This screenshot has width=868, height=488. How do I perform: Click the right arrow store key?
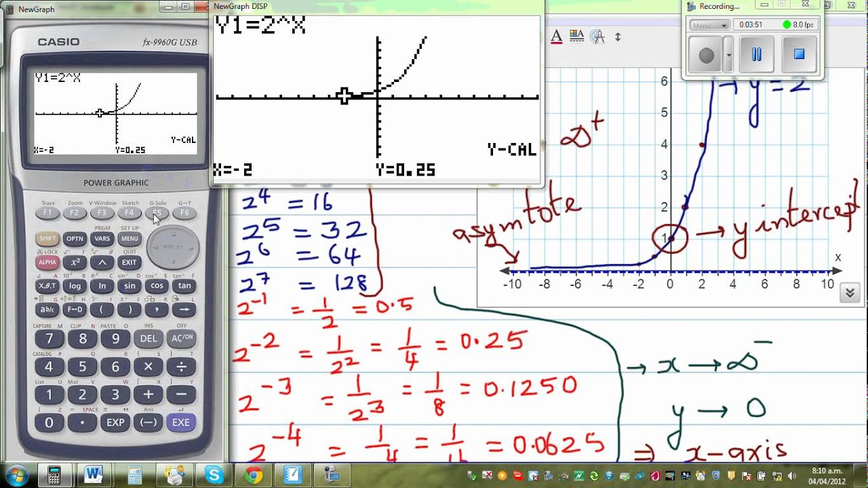coord(184,310)
